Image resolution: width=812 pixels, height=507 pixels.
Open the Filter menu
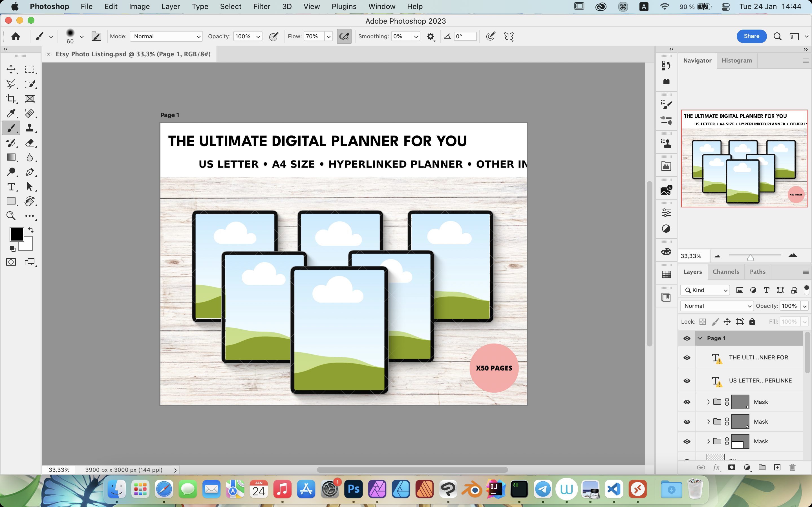261,6
